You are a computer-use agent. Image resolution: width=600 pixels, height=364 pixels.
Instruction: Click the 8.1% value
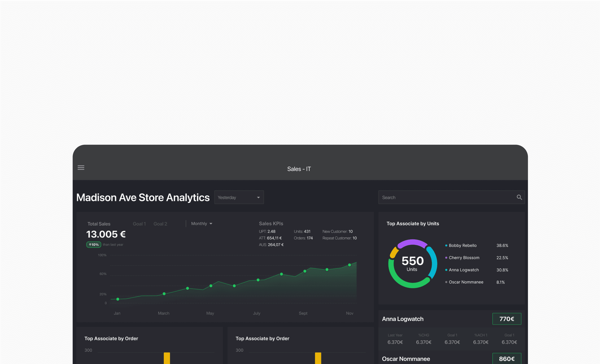[500, 282]
